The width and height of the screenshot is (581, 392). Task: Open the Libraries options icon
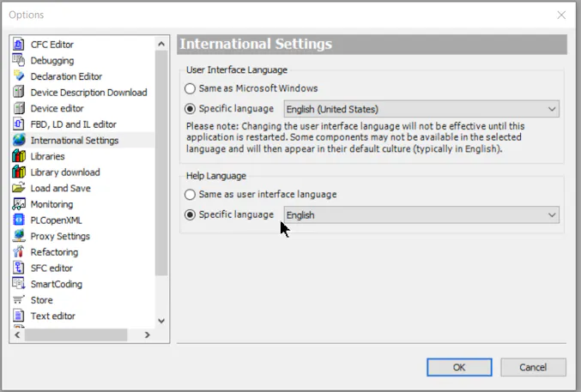click(x=19, y=156)
